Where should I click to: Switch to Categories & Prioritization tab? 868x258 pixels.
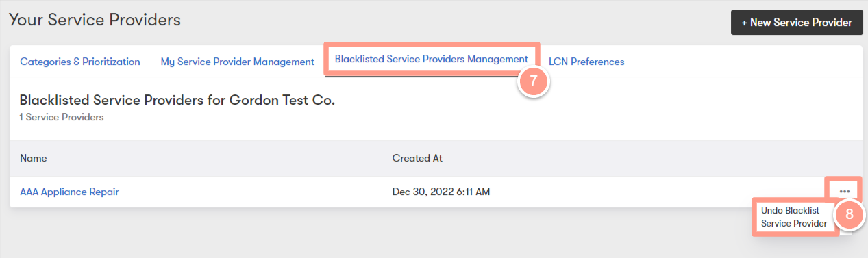(80, 62)
